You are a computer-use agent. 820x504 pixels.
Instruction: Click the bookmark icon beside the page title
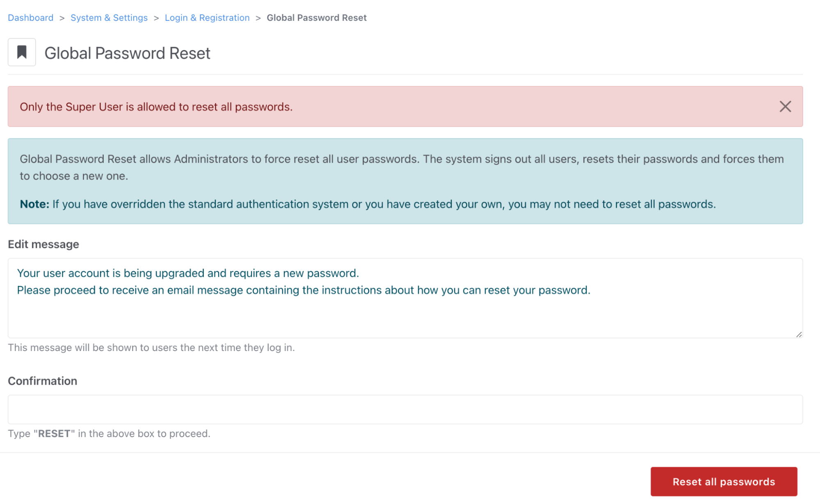[x=21, y=52]
